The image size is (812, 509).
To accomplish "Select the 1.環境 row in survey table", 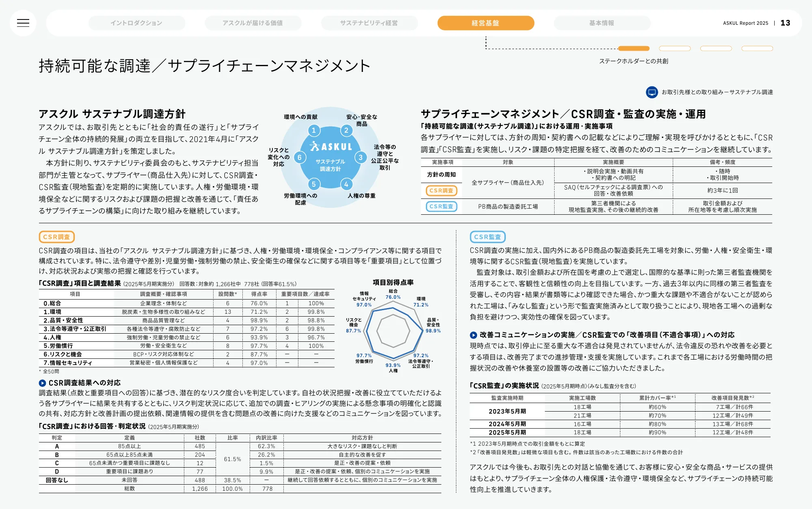I will (x=187, y=312).
